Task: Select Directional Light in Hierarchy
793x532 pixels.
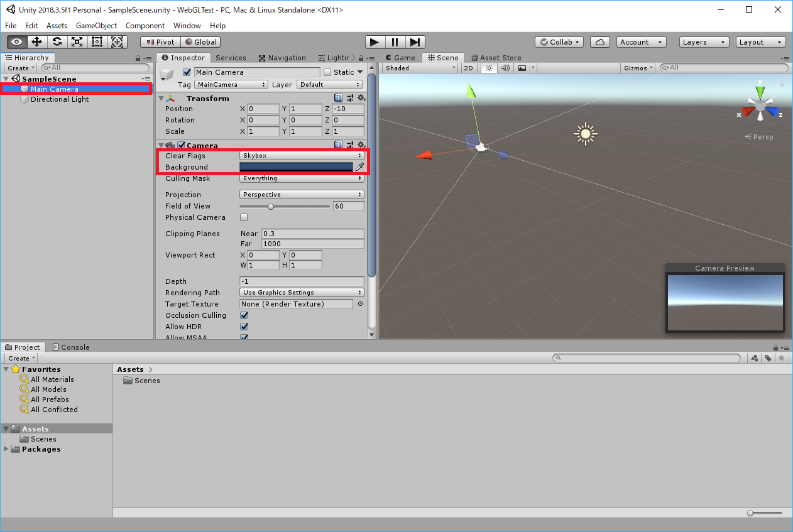Action: pos(60,99)
